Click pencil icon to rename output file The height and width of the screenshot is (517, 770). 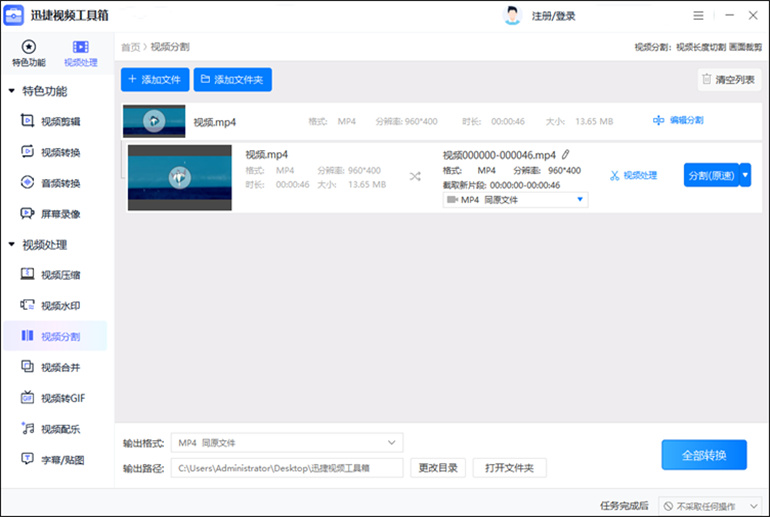coord(566,155)
